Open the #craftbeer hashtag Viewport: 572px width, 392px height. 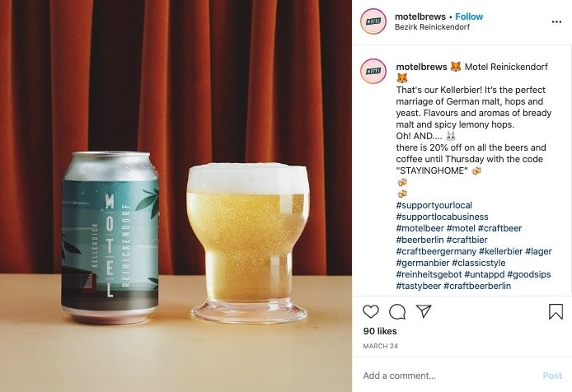pos(499,228)
